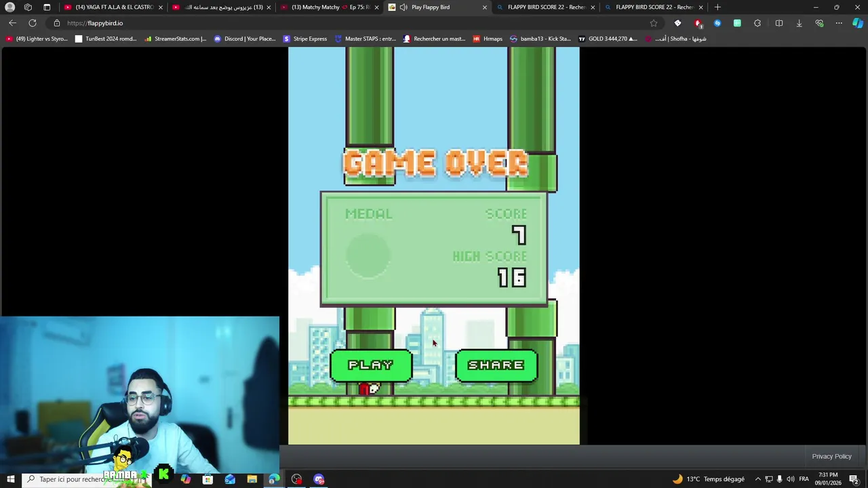Open the Kick app on the taskbar
This screenshot has width=868, height=488.
pyautogui.click(x=163, y=475)
